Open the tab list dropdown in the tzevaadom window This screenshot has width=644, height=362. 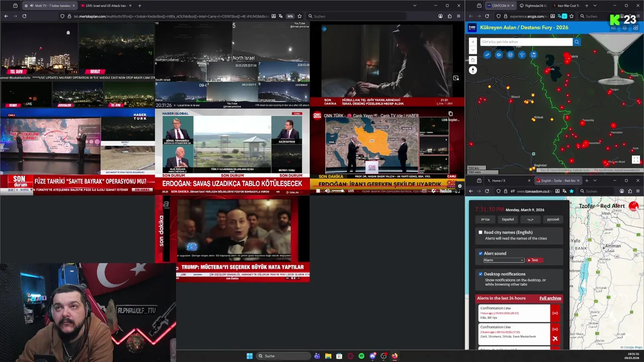click(595, 180)
